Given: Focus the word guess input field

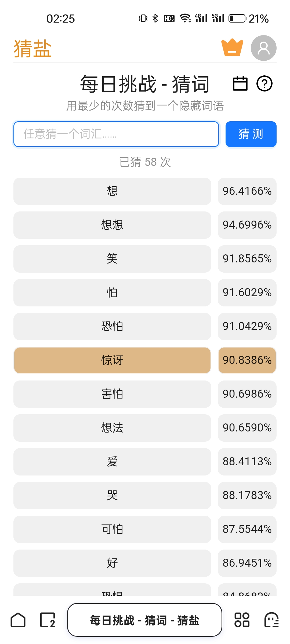Looking at the screenshot, I should (116, 134).
